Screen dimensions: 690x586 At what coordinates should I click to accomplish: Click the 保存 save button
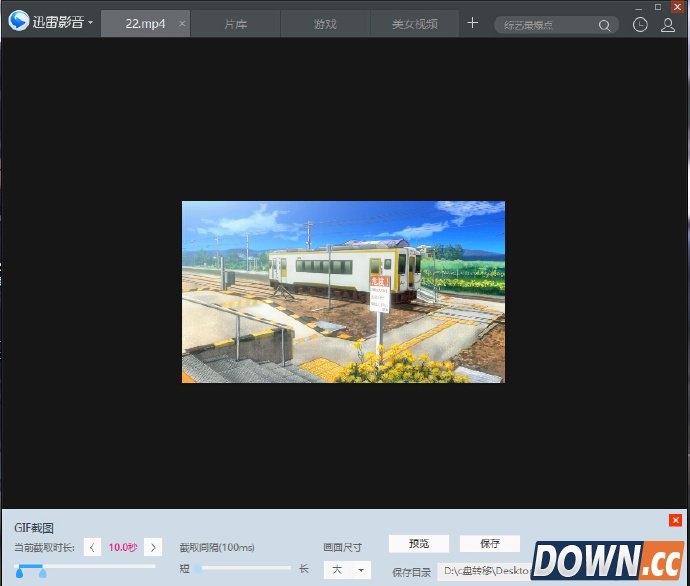click(490, 544)
